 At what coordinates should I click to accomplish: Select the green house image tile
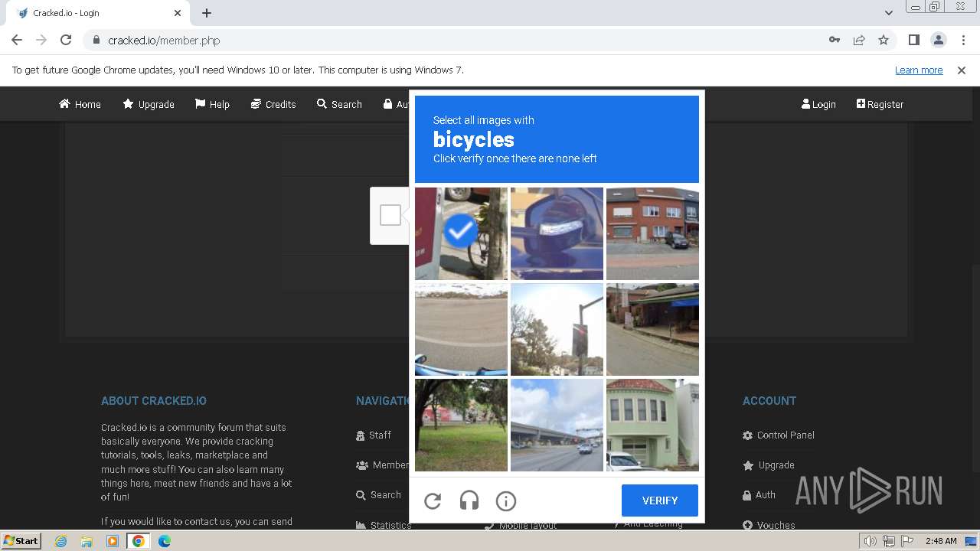point(652,425)
